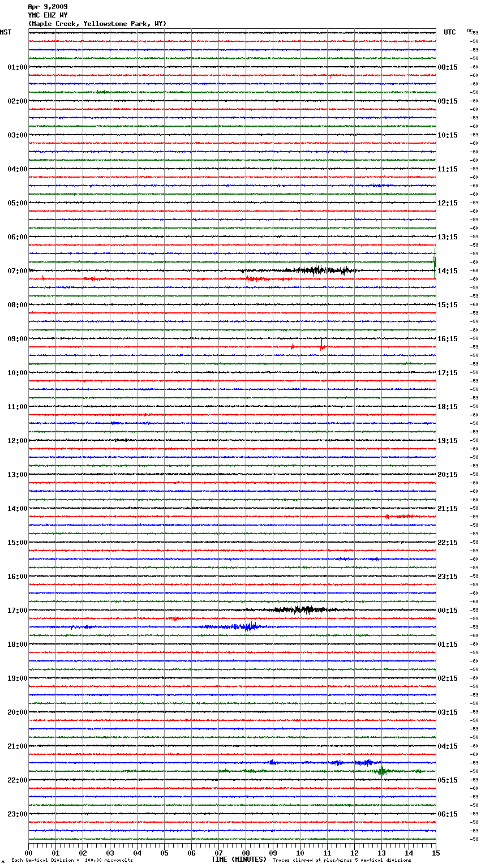Click the 'Maple Creek, Yellowstone Park, WY' location text
Image resolution: width=481 pixels, height=868 pixels.
97,24
